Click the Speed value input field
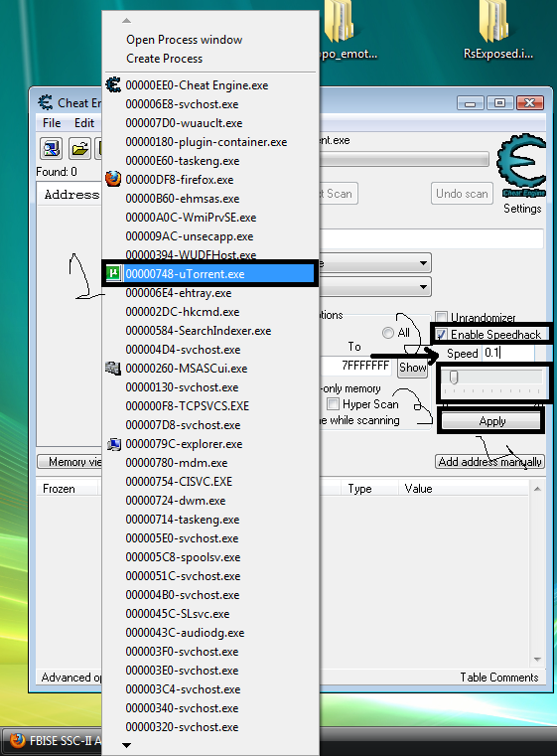The width and height of the screenshot is (557, 756). 508,353
